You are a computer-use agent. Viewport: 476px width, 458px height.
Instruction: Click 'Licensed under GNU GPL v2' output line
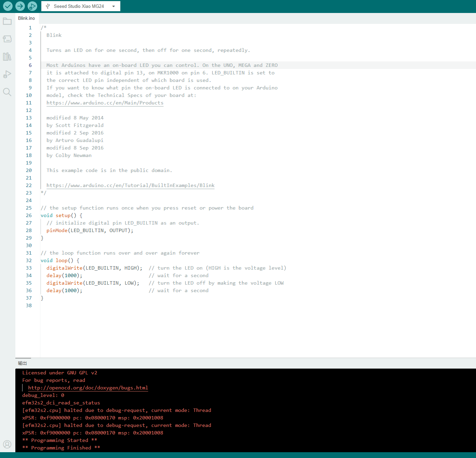pyautogui.click(x=60, y=373)
